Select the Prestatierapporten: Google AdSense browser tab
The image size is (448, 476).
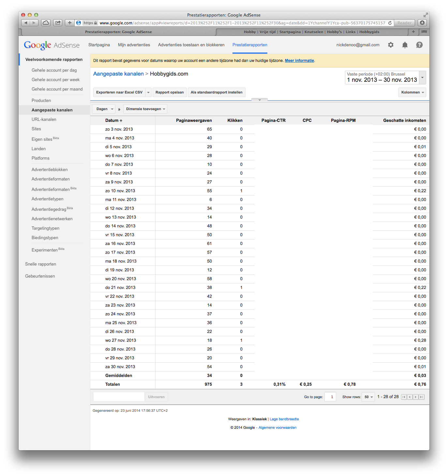tap(118, 32)
